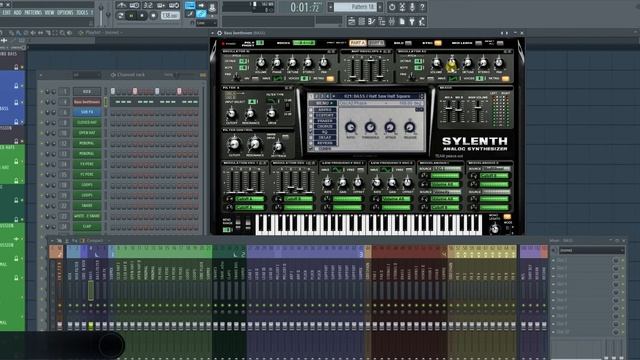Click the pattern selector right arrow
This screenshot has width=640, height=360.
click(380, 7)
